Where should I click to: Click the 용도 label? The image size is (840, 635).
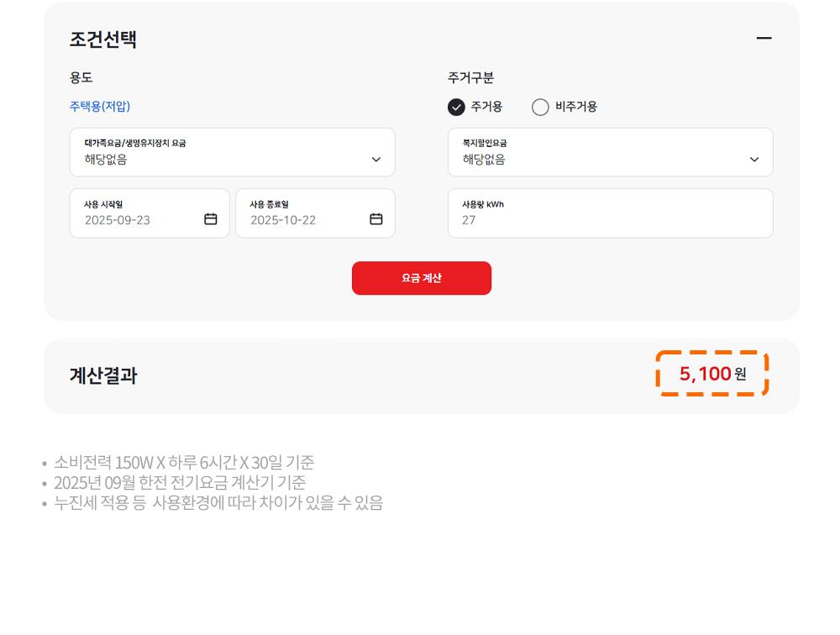pos(81,78)
